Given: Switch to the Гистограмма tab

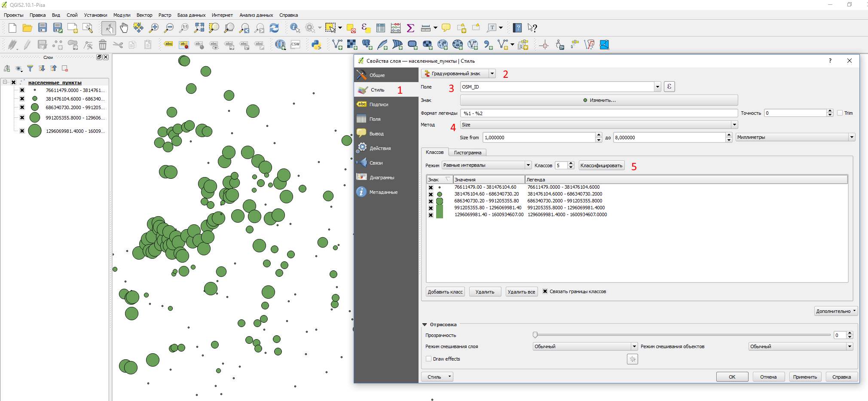Looking at the screenshot, I should [x=468, y=153].
